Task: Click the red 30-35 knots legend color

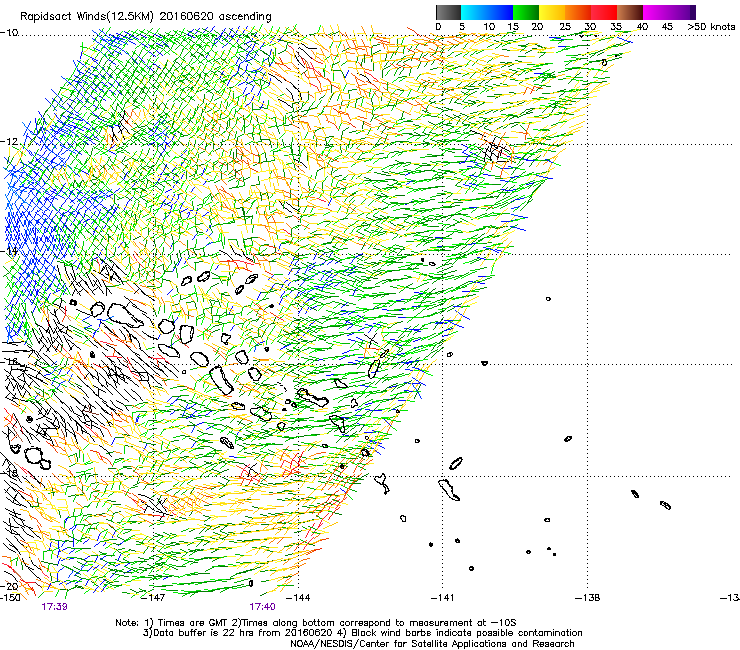Action: (x=604, y=12)
